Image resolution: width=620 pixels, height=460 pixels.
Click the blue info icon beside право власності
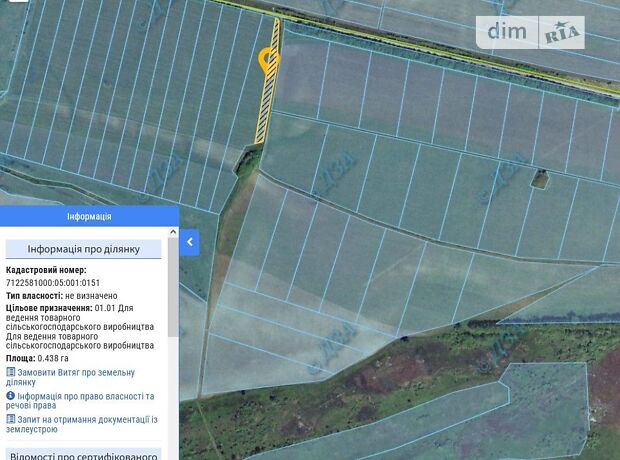(x=11, y=396)
